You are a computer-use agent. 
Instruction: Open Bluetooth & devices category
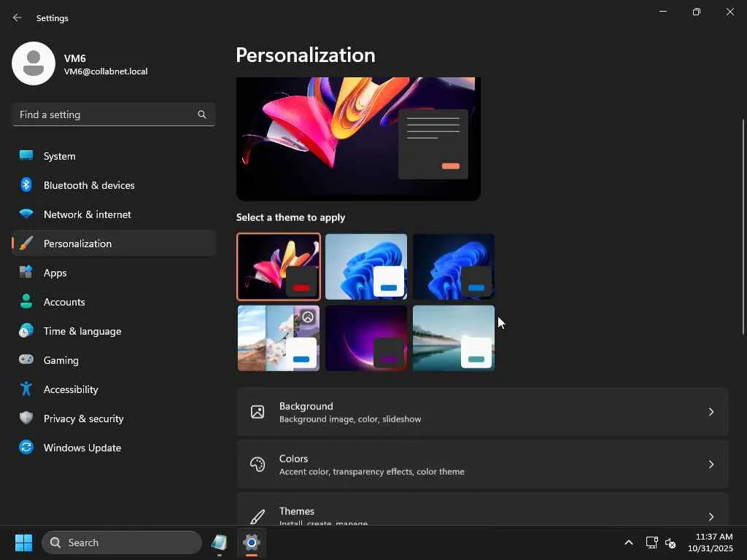[x=113, y=184]
